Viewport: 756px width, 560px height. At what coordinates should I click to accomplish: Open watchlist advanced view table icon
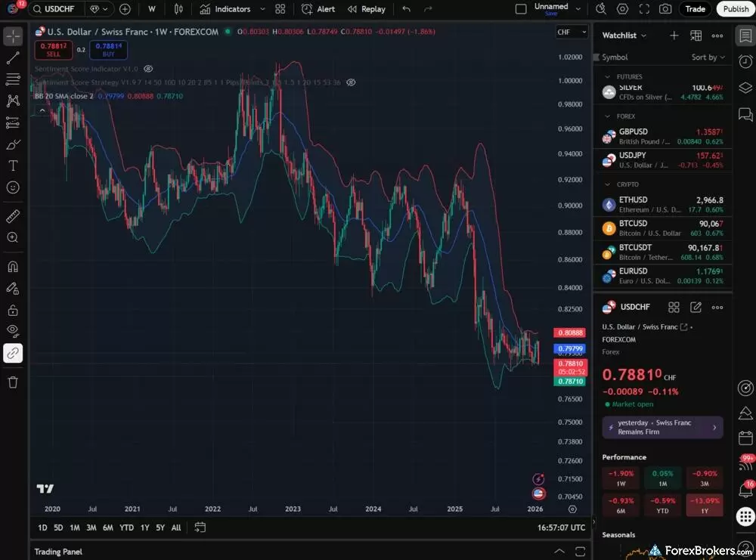point(696,36)
